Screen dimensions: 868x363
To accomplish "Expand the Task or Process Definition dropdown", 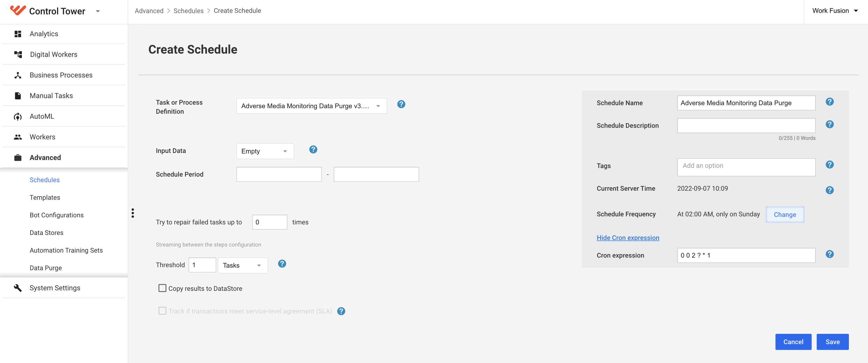I will click(x=311, y=106).
